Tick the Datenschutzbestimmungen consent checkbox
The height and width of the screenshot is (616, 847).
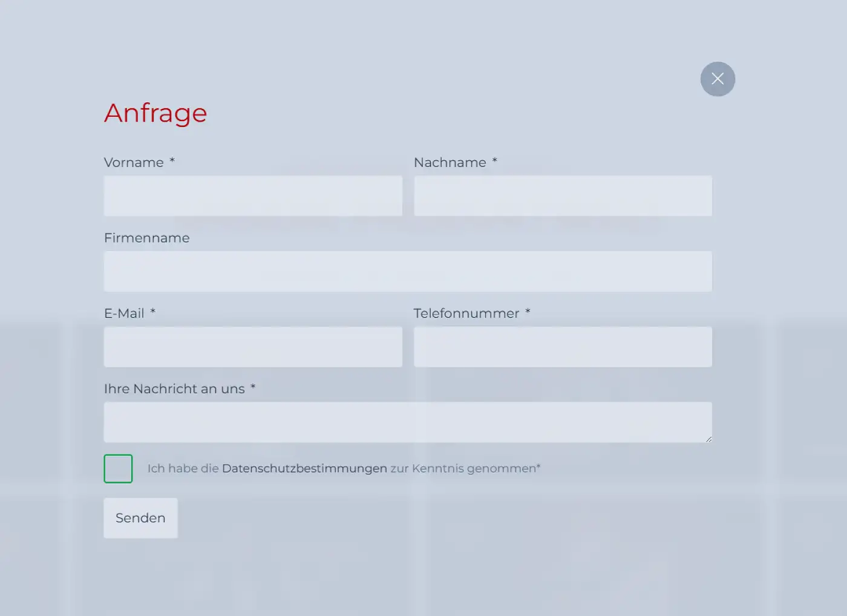point(118,468)
